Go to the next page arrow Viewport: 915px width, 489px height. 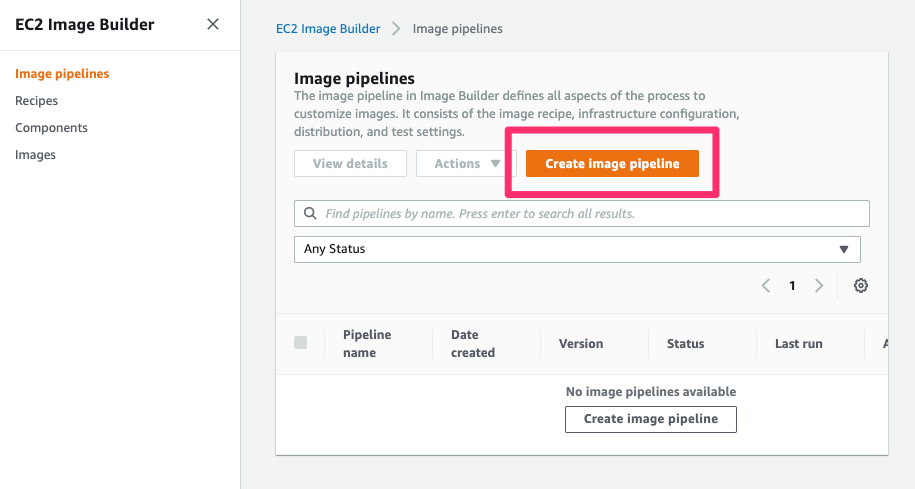tap(819, 285)
